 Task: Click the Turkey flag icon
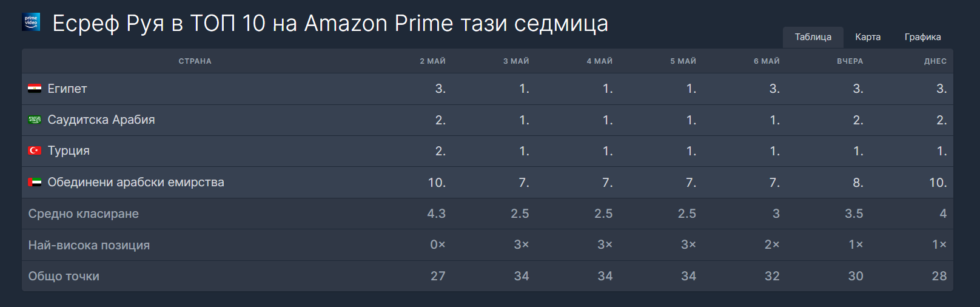[x=35, y=151]
